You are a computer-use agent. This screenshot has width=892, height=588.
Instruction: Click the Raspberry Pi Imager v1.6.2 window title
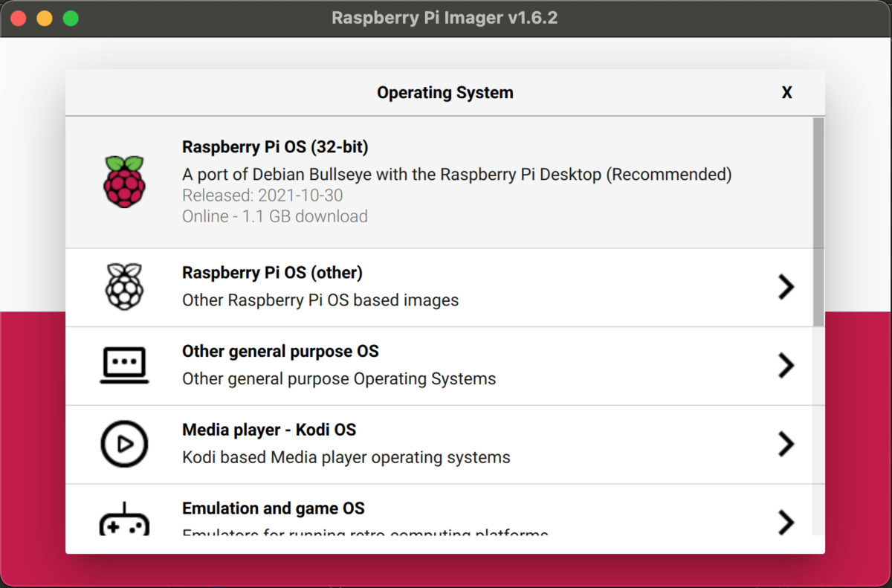tap(445, 18)
